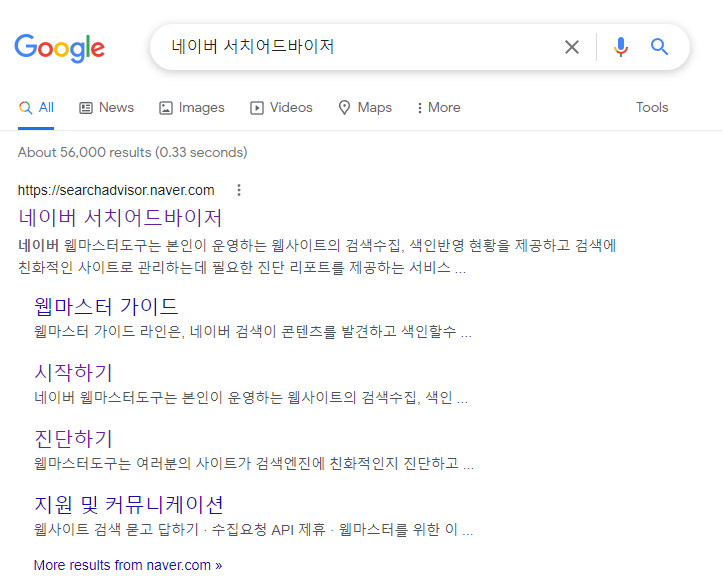Clear the search box with the X icon
Screen dimensions: 723x580
(572, 47)
